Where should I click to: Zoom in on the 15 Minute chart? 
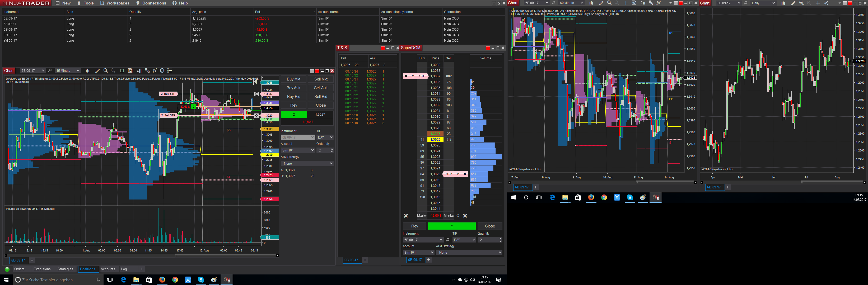point(105,71)
